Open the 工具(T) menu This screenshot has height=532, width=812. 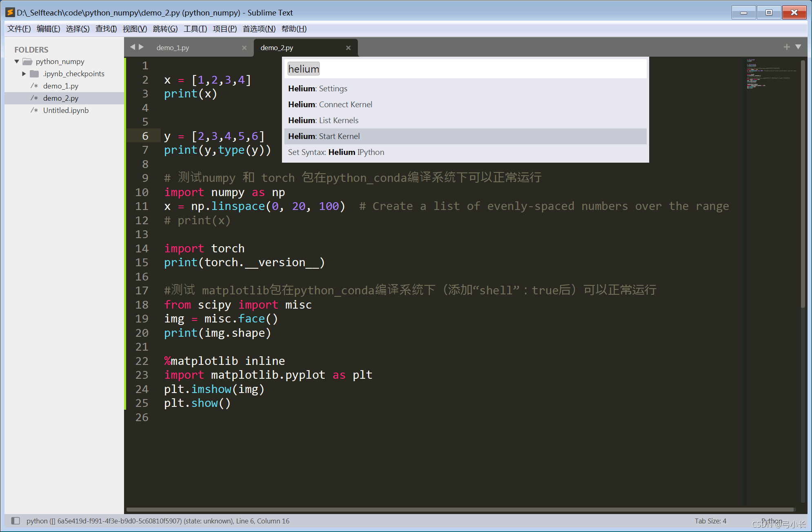195,29
